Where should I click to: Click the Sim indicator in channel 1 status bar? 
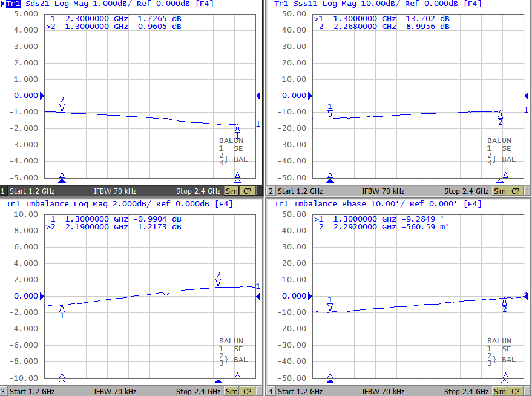tap(231, 191)
